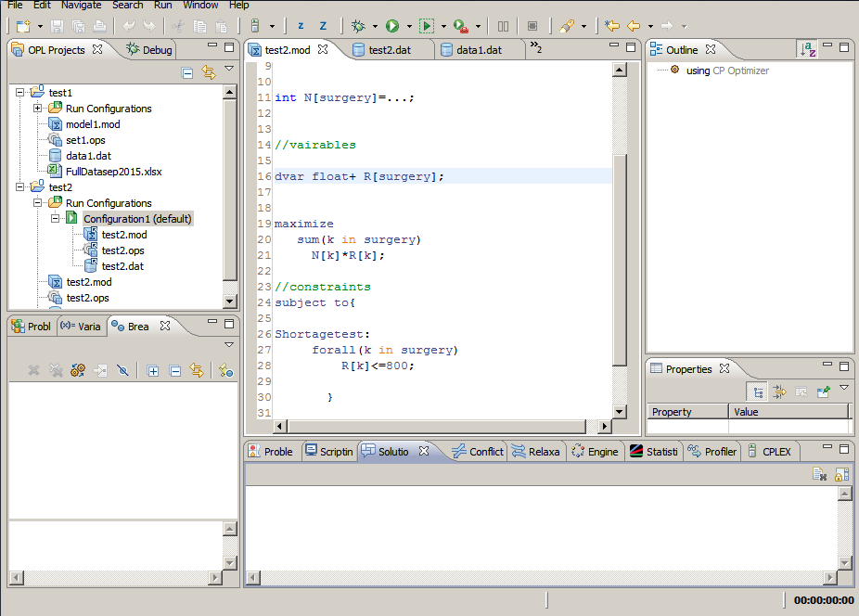Viewport: 859px width, 616px height.
Task: Click the Scripting tab
Action: (x=329, y=452)
